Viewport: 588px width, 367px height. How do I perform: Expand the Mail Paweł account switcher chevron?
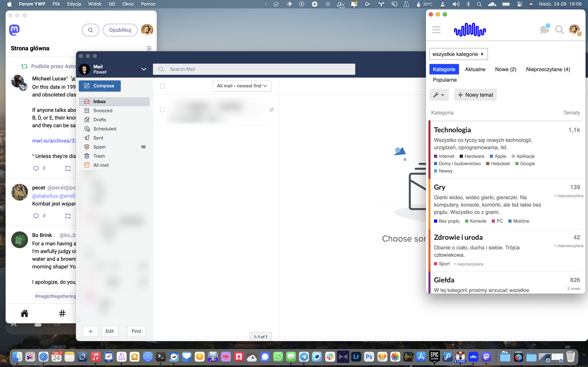click(x=144, y=69)
